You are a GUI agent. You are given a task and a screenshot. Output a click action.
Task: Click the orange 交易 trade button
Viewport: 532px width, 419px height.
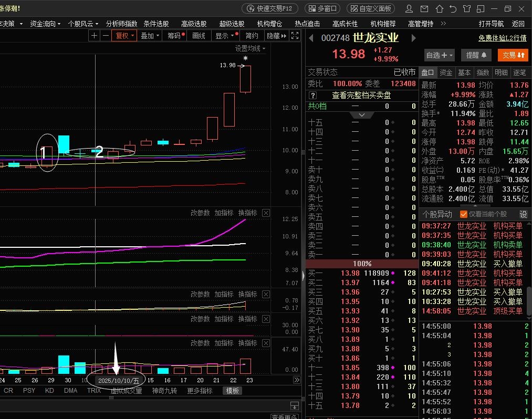click(513, 55)
